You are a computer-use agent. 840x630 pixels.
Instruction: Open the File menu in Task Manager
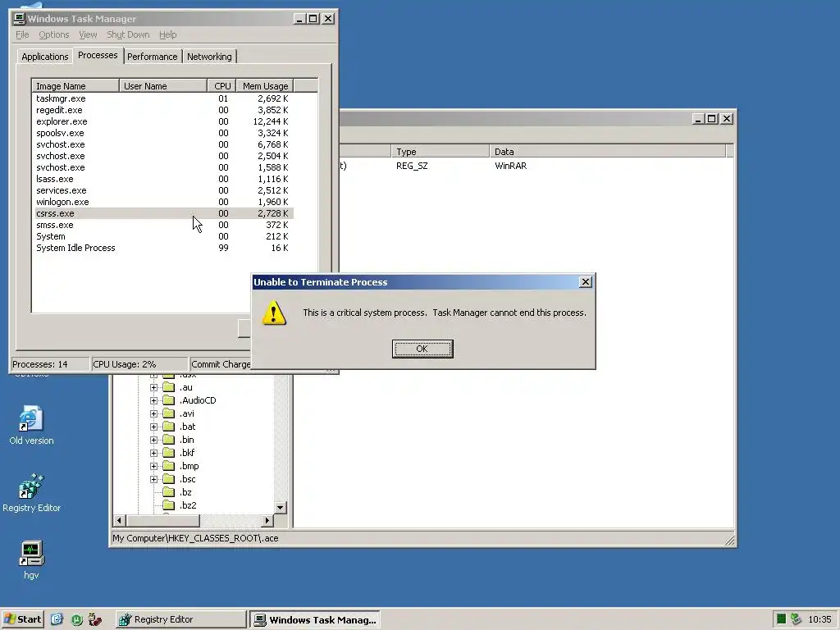click(x=22, y=34)
